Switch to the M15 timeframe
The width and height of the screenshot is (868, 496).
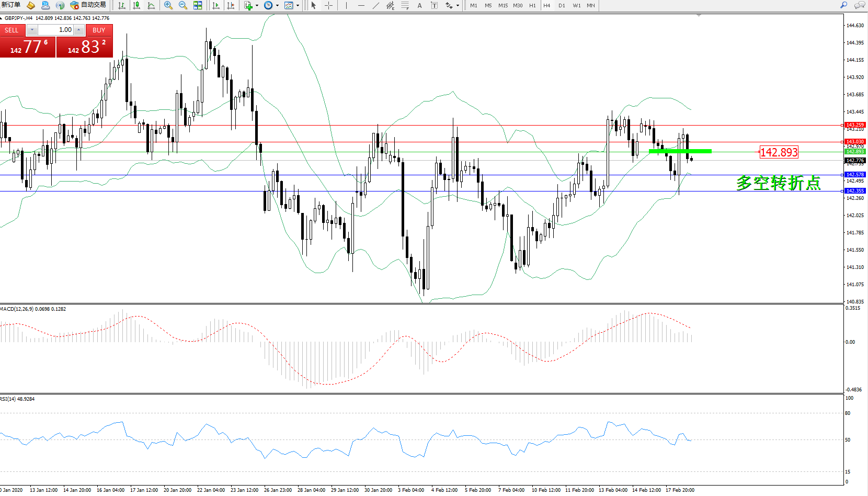[x=502, y=5]
